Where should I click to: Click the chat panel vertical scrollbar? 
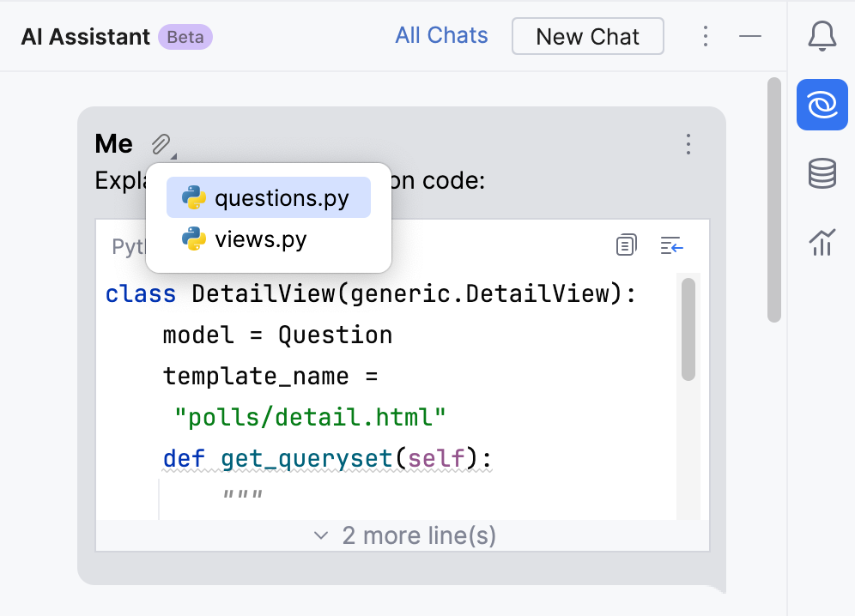tap(773, 199)
